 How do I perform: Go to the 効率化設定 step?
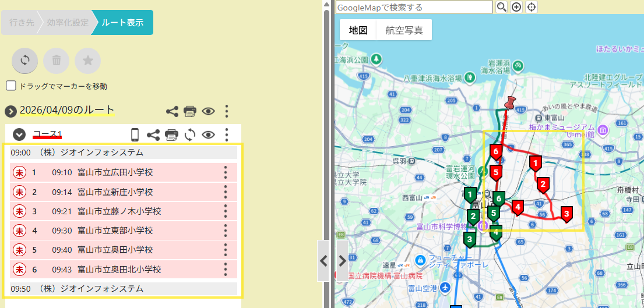click(68, 23)
